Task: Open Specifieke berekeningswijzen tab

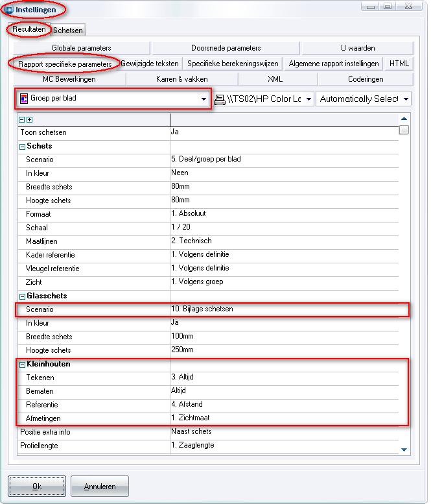Action: [233, 64]
